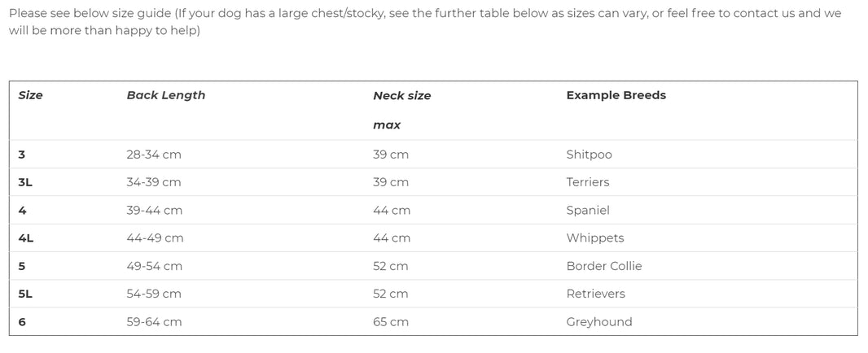Click the 39-44 cm back length cell
This screenshot has height=353, width=868.
154,210
